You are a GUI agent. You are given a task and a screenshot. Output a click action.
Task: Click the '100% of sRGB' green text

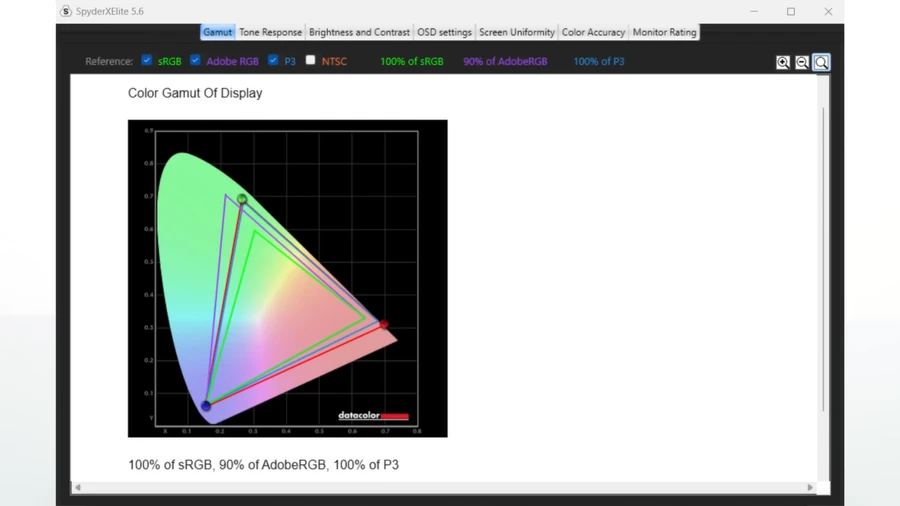412,61
